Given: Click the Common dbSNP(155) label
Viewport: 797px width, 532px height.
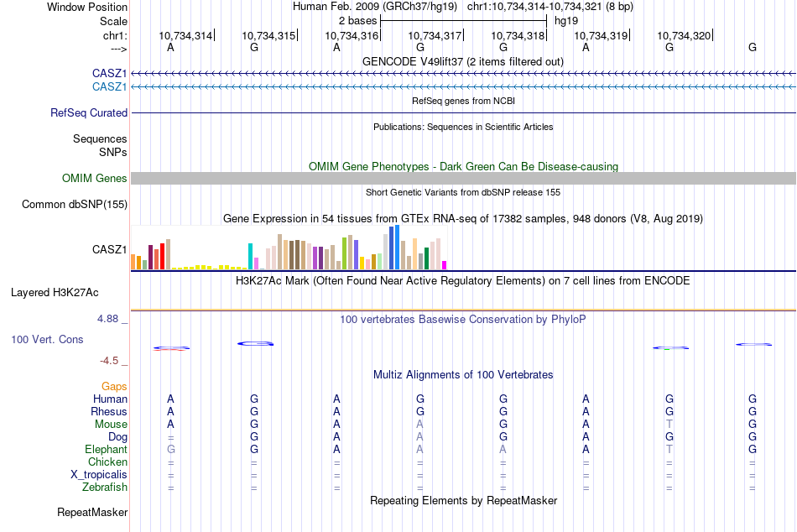Looking at the screenshot, I should [74, 205].
